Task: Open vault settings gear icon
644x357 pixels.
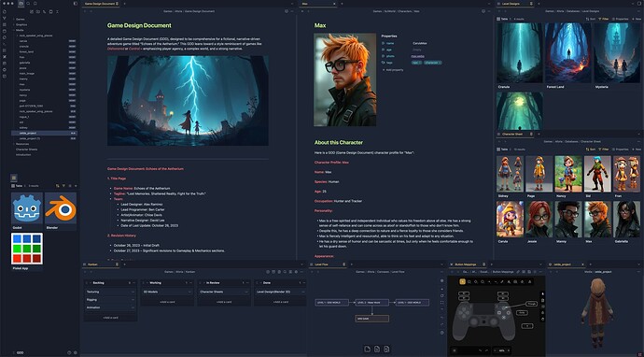Action: pos(76,352)
